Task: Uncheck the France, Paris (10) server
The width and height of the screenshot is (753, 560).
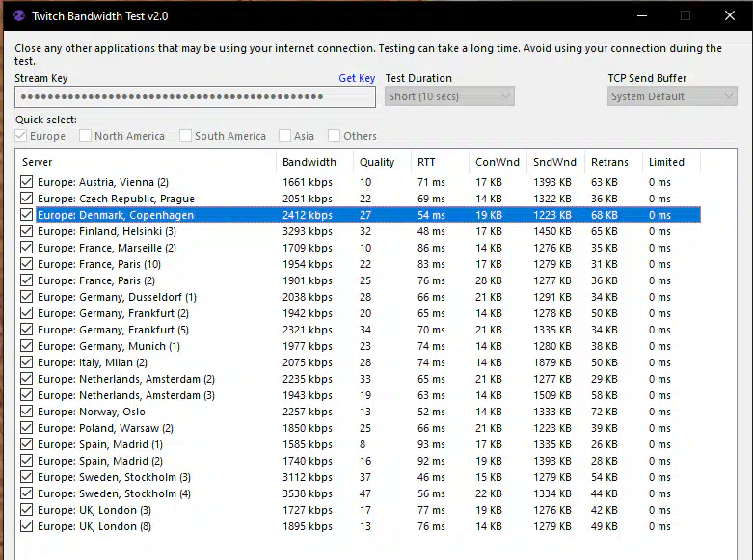Action: [x=27, y=264]
